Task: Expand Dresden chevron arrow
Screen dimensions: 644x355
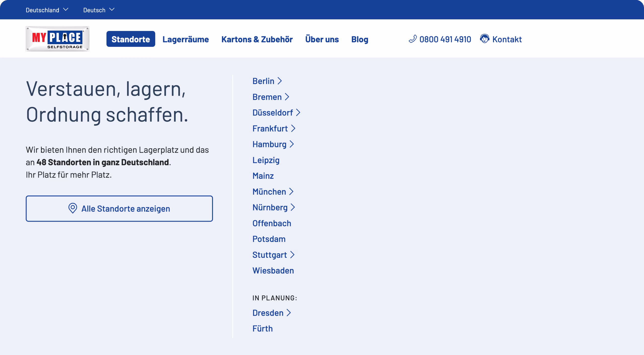Action: coord(289,313)
